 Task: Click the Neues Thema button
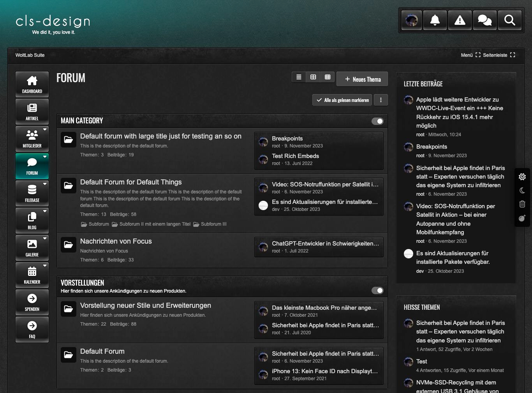[362, 79]
